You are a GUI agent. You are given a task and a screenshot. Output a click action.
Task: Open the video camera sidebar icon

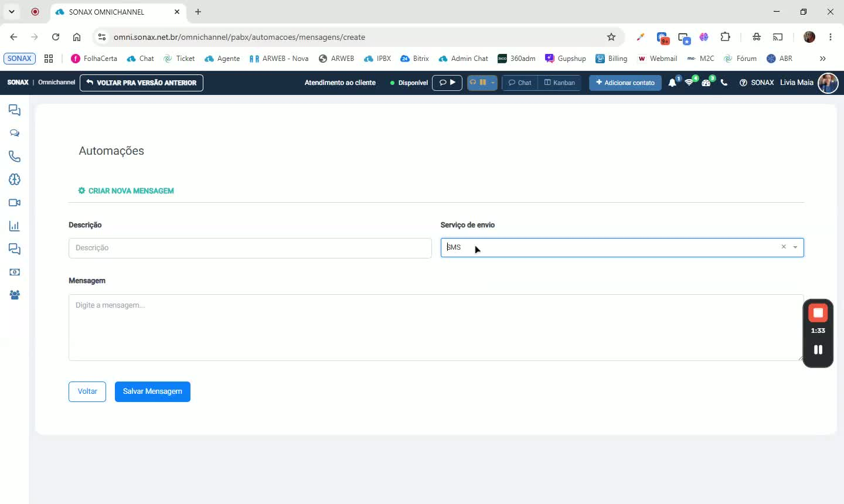click(15, 203)
